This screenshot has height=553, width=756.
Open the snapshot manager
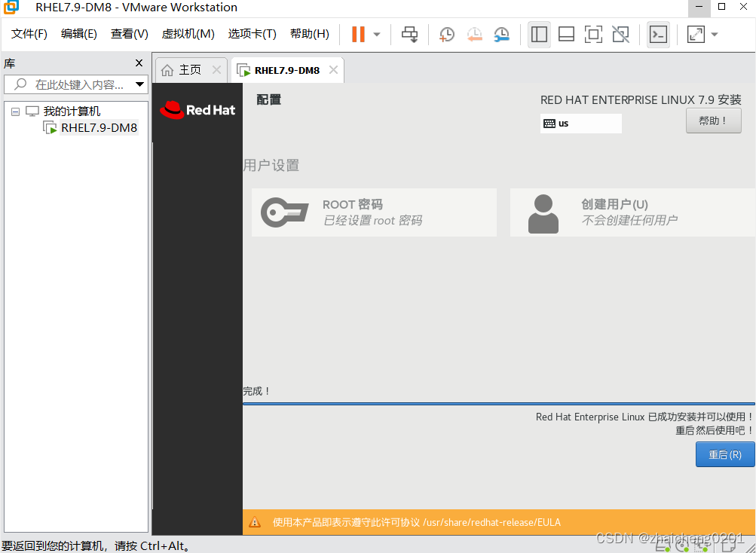[501, 34]
